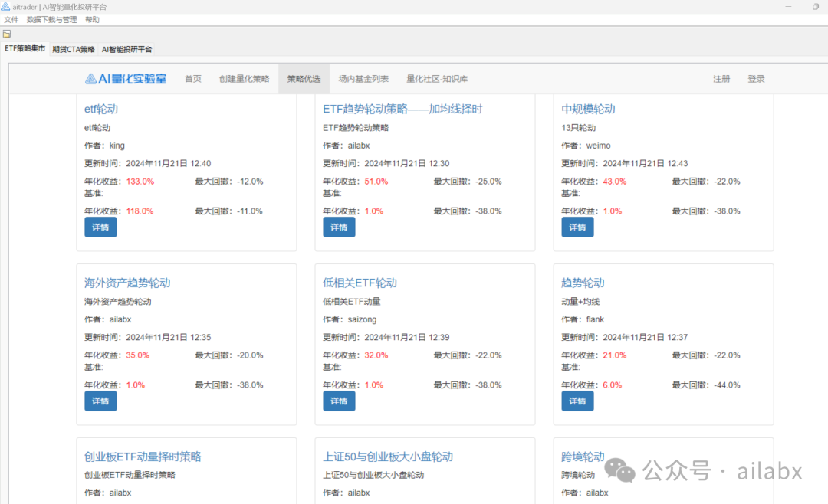Switch to the 期货CTA策略 tab
The image size is (828, 504).
coord(74,50)
